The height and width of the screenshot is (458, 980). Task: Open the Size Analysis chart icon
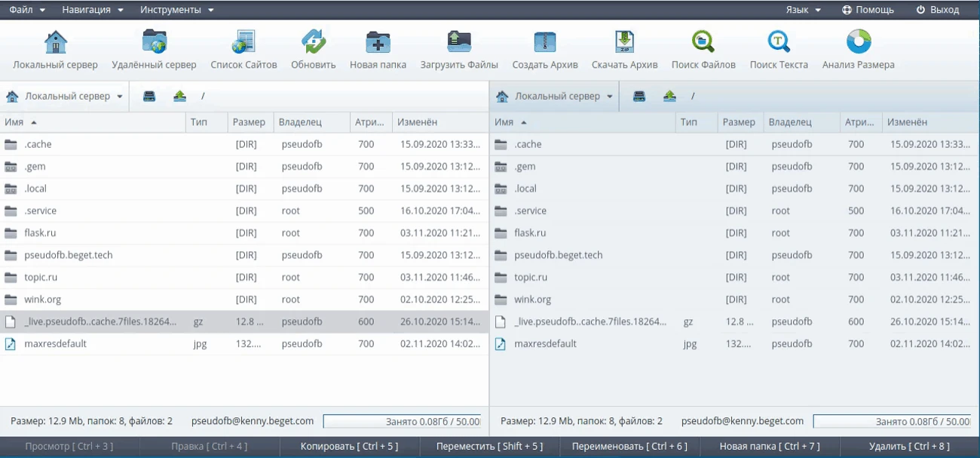pos(858,42)
